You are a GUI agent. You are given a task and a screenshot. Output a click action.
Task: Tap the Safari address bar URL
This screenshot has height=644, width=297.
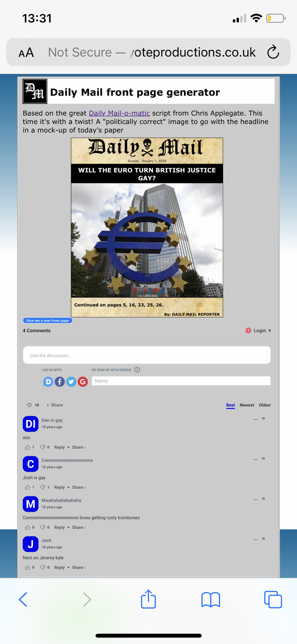[x=152, y=52]
